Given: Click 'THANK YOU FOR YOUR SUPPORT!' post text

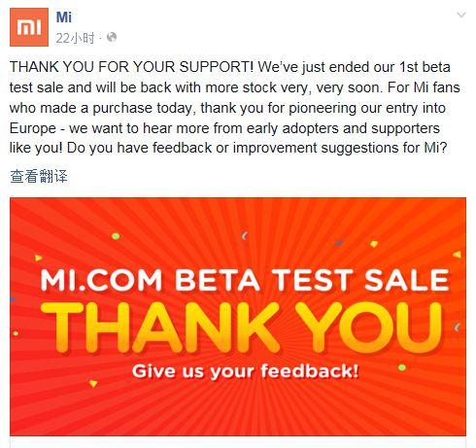Looking at the screenshot, I should [x=131, y=67].
